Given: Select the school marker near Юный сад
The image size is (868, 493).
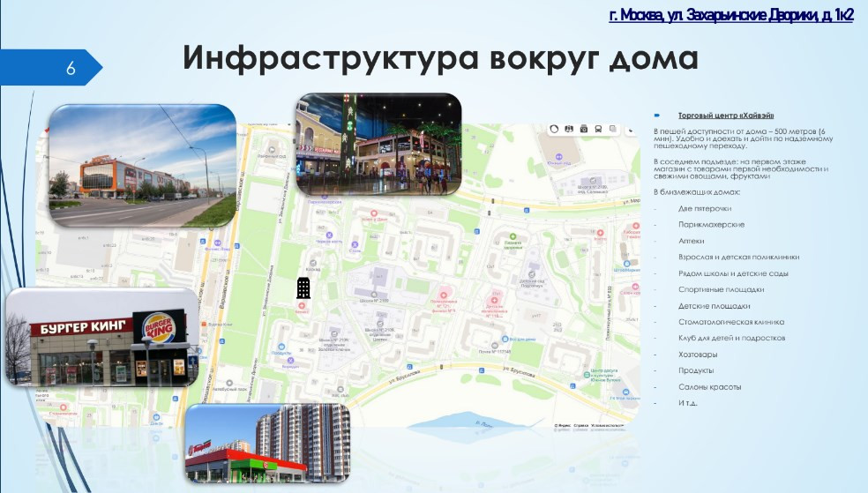Looking at the screenshot, I should click(x=593, y=181).
